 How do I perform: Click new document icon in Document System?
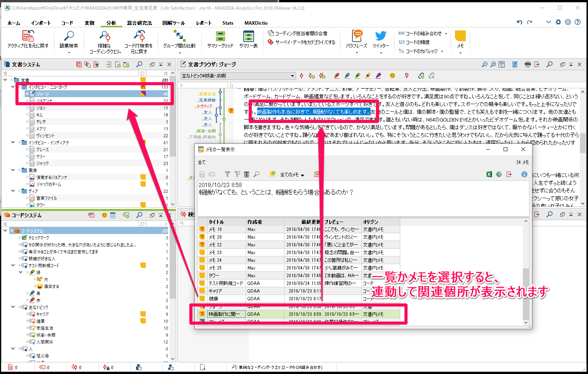pyautogui.click(x=118, y=64)
